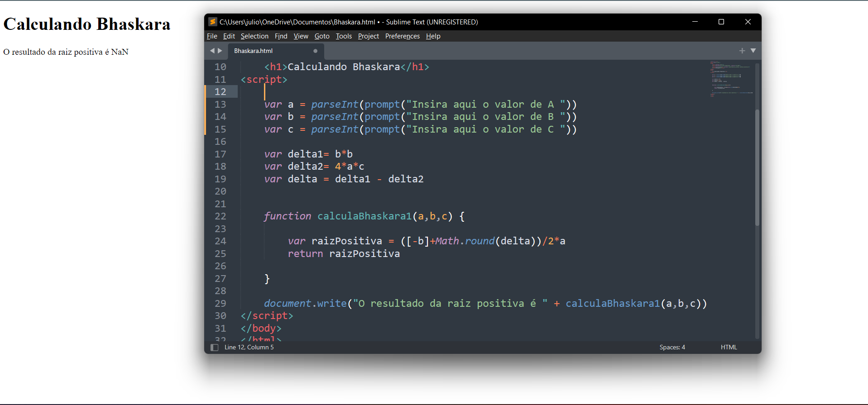Change indentation via Spaces: 4
868x405 pixels.
click(672, 347)
